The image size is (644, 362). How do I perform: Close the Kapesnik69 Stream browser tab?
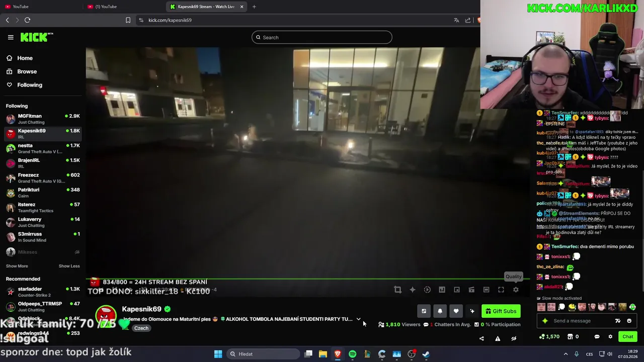tap(242, 7)
